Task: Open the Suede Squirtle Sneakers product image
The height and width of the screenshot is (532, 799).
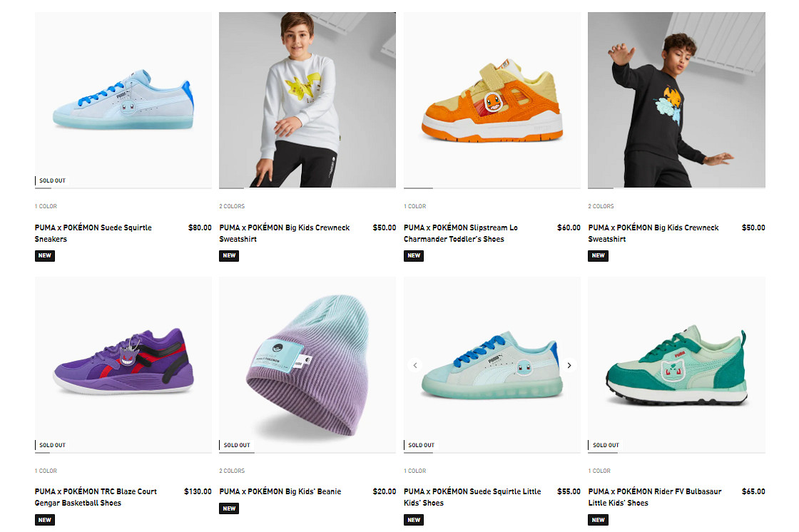Action: click(x=123, y=100)
